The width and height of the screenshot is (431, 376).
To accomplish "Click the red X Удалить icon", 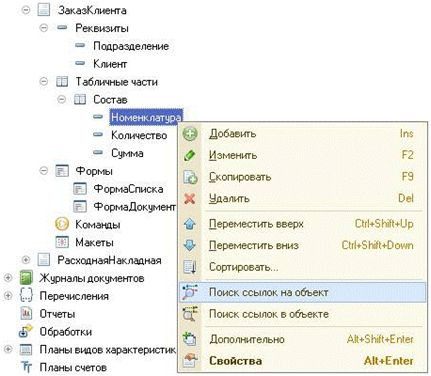I will 190,199.
